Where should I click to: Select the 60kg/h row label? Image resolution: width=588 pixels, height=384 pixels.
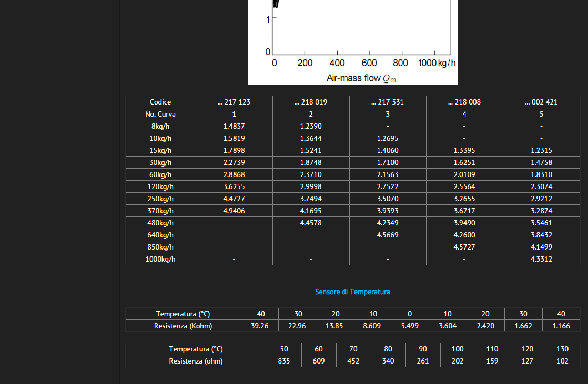click(160, 174)
